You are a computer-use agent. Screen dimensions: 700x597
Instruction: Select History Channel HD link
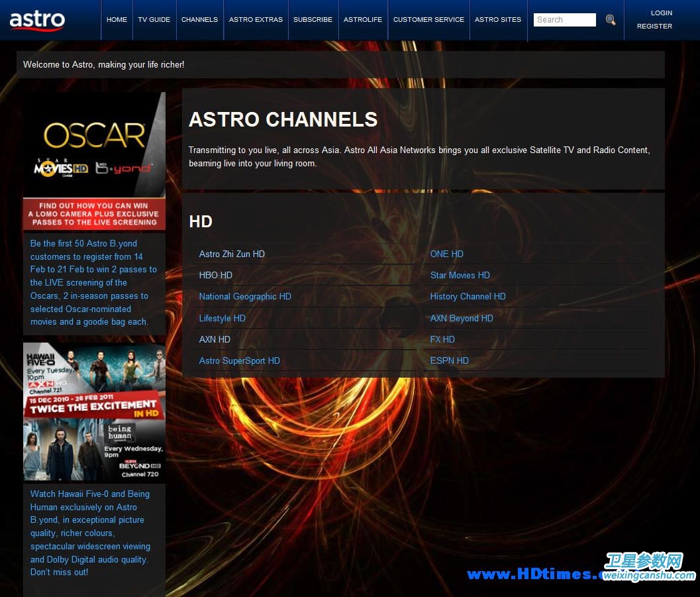[468, 296]
